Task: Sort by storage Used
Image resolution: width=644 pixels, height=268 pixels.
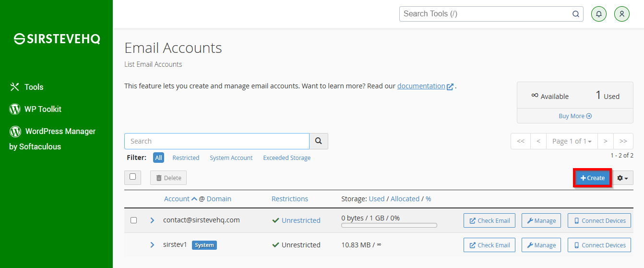Action: click(377, 199)
